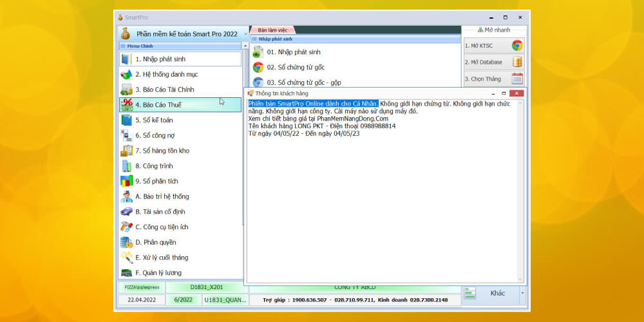
Task: Click the Trợ giúp hotline status text
Action: pos(355,300)
